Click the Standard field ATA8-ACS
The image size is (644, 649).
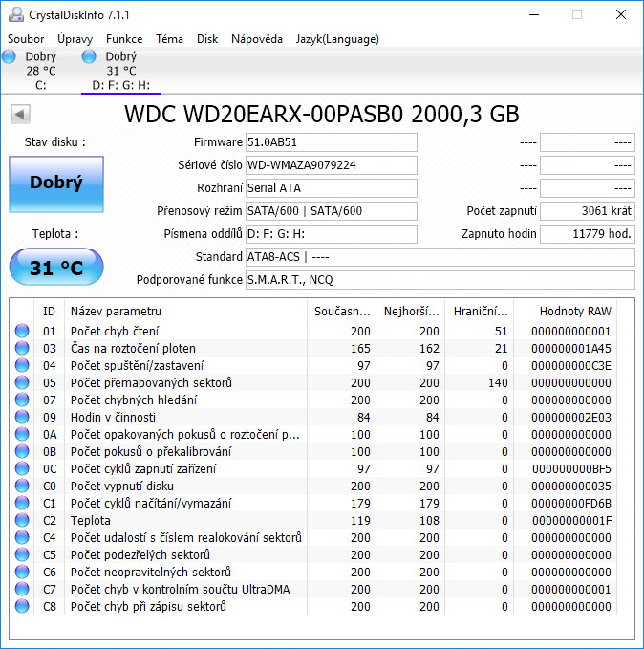tap(440, 257)
